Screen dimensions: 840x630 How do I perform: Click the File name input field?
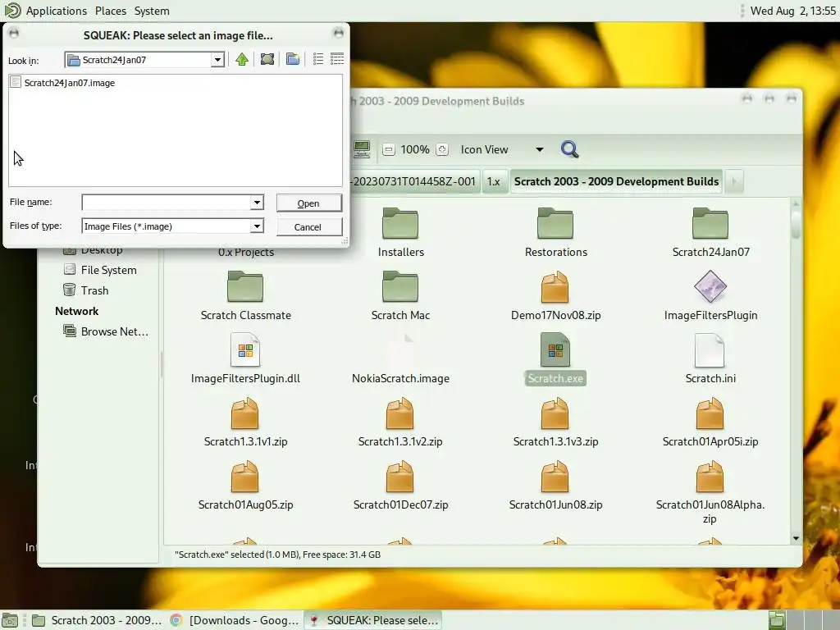point(166,203)
